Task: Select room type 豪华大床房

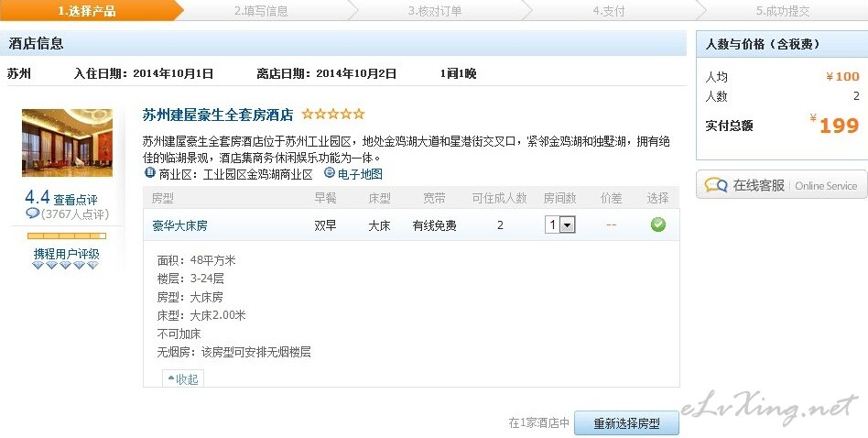Action: pos(179,226)
